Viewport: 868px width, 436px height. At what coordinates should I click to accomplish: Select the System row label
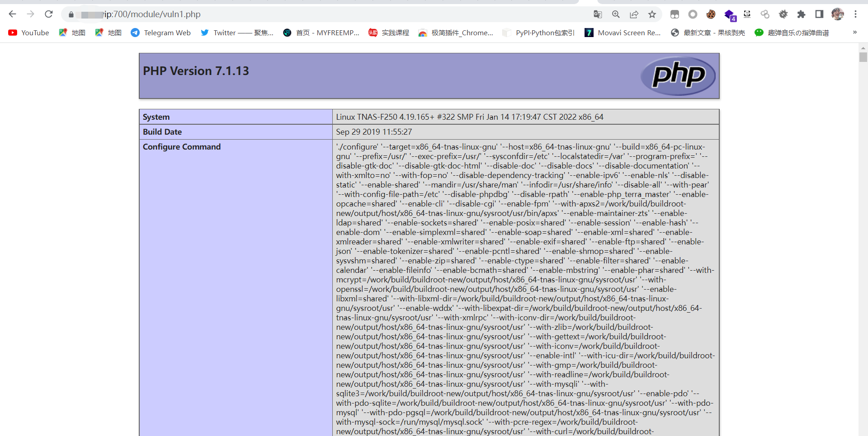click(156, 117)
